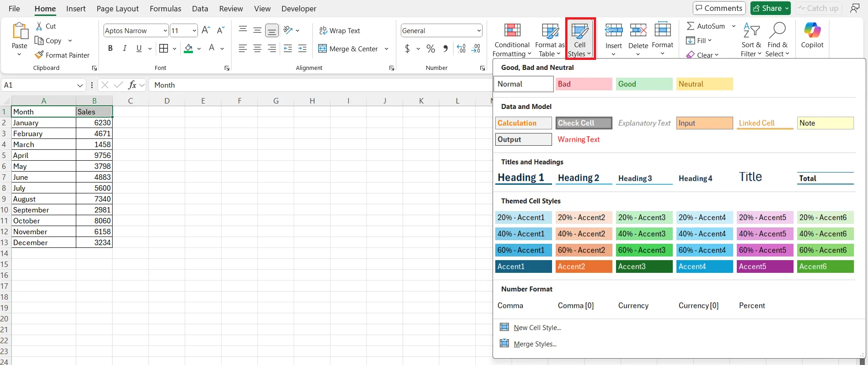Select the Copilot icon in the ribbon
This screenshot has height=365, width=868.
812,30
